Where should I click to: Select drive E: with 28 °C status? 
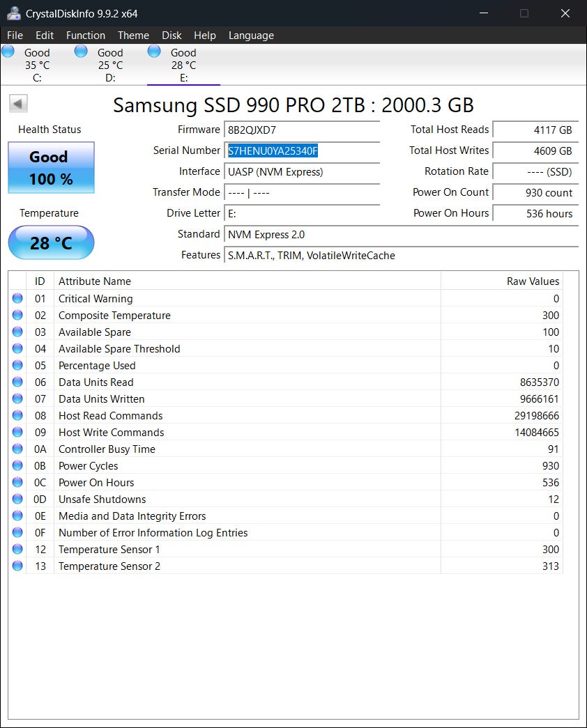click(x=183, y=65)
